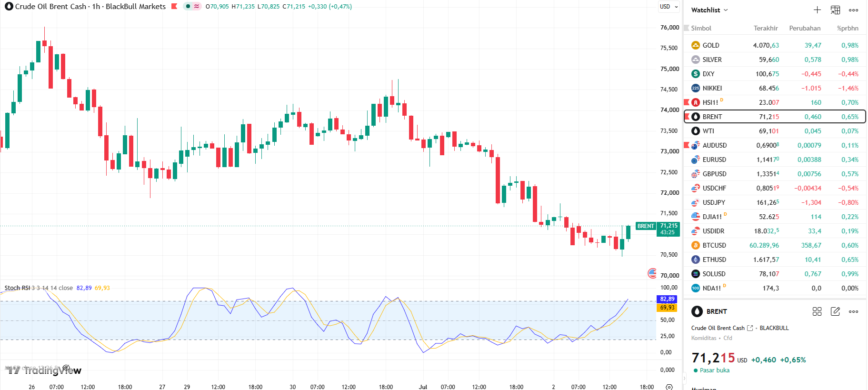Viewport: 868px width, 390px height.
Task: Open the watchlist advanced table view icon
Action: pyautogui.click(x=835, y=10)
